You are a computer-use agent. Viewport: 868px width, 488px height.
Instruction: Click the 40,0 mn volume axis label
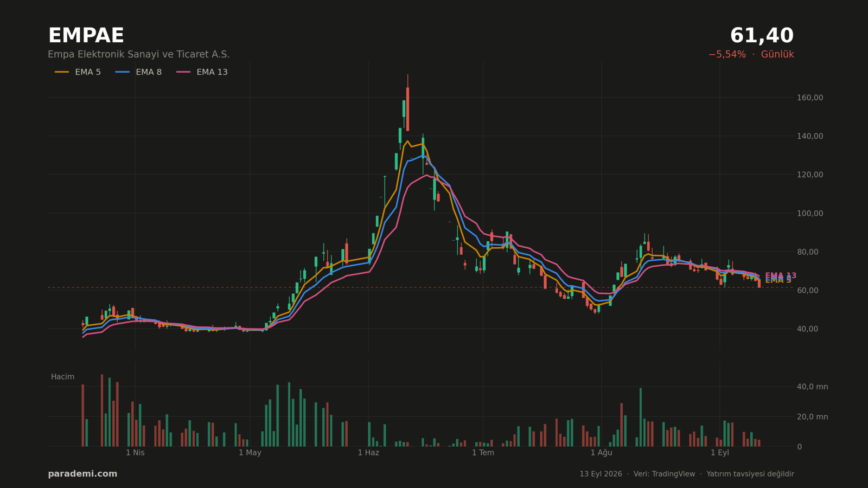pyautogui.click(x=812, y=387)
